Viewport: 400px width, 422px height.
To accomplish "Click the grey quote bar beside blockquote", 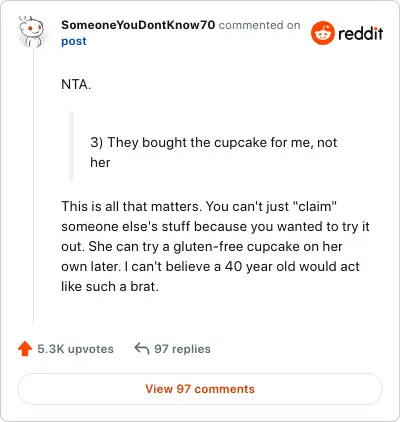I will [71, 146].
